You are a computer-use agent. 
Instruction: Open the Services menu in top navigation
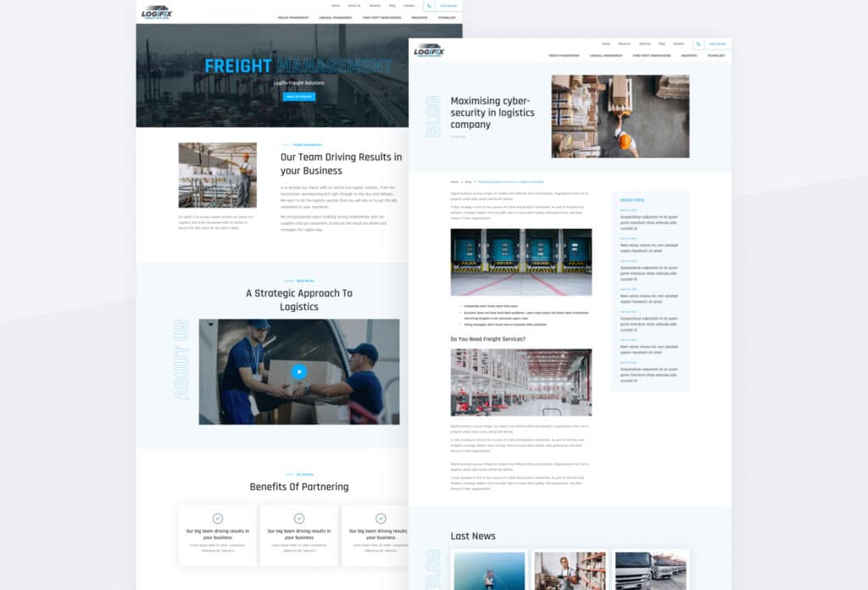point(645,43)
